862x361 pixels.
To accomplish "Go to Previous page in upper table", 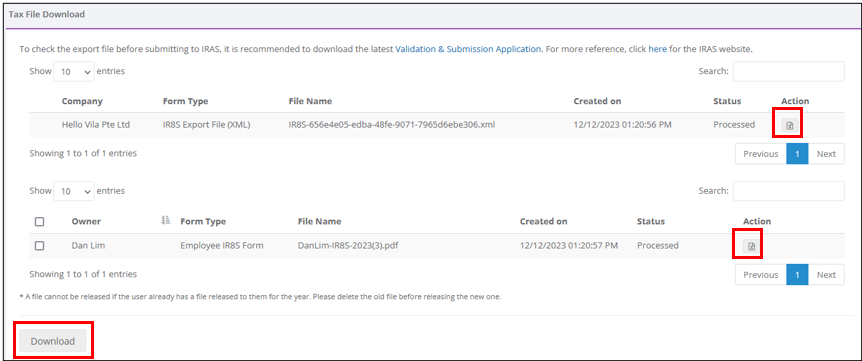I will click(x=761, y=154).
